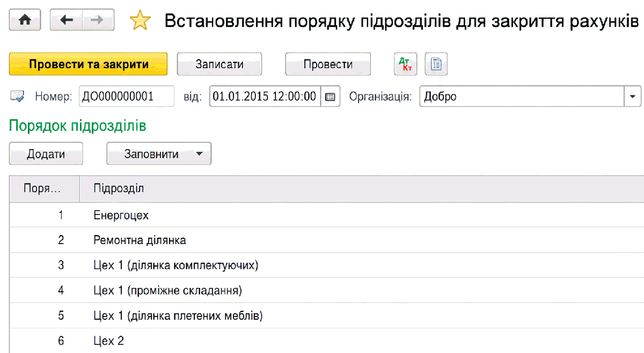Open the Заповнити dropdown menu
Viewport: 644px width, 353px height.
[x=159, y=154]
